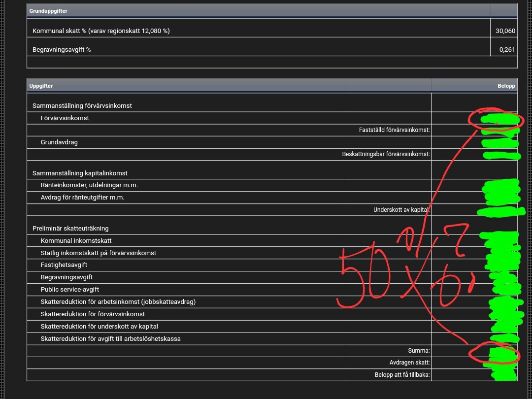This screenshot has width=532, height=399.
Task: Click the Kommunal inkomstskatt row
Action: (x=76, y=240)
